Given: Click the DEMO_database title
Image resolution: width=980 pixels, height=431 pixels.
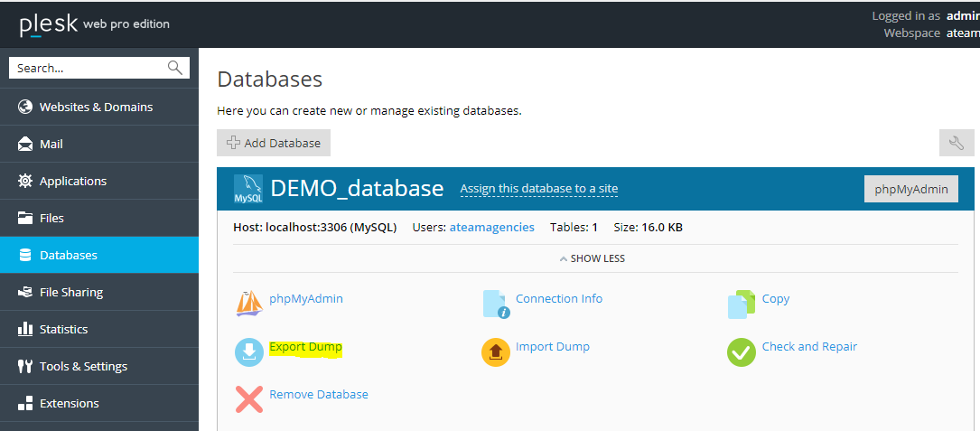Looking at the screenshot, I should coord(357,188).
